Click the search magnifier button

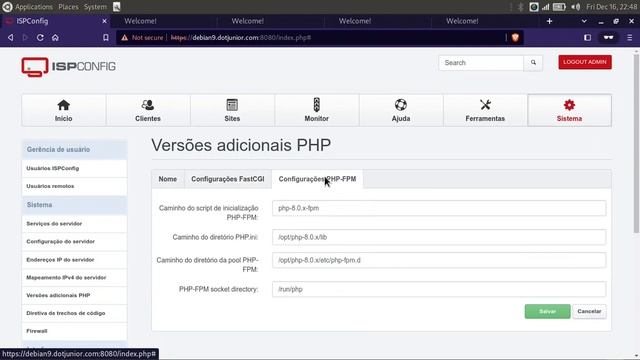pos(533,63)
